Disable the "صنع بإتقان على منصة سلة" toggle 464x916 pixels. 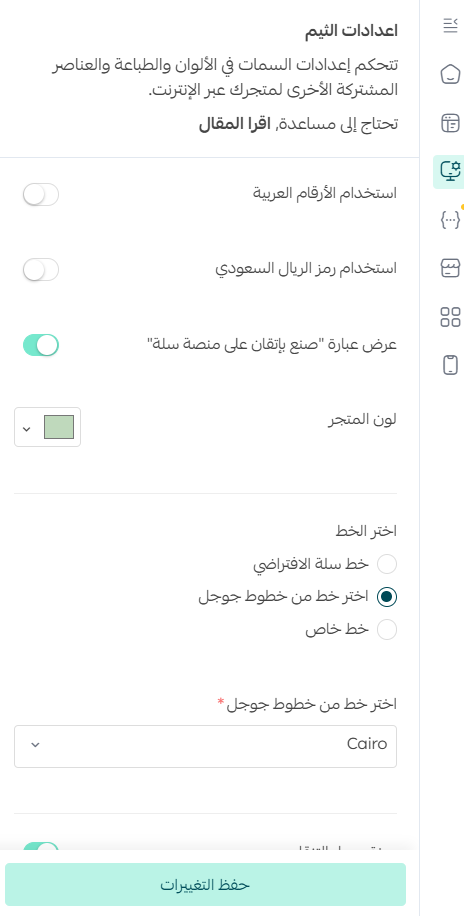[x=41, y=345]
